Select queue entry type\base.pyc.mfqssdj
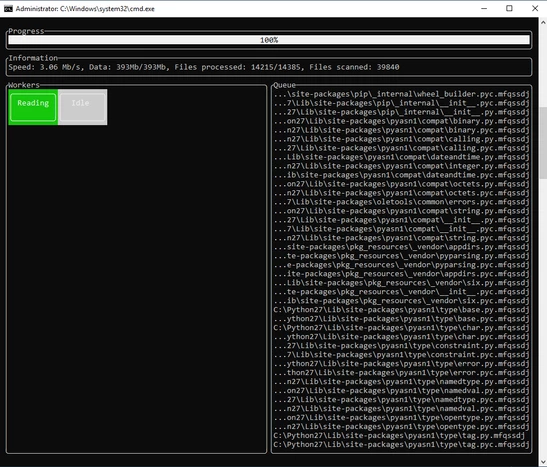The image size is (547, 467). [x=401, y=319]
